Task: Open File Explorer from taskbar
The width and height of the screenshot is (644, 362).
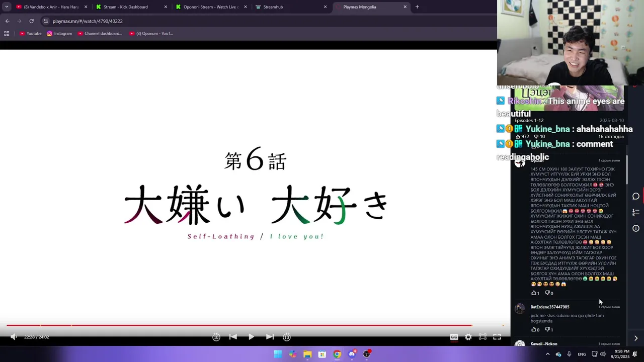Action: point(307,354)
